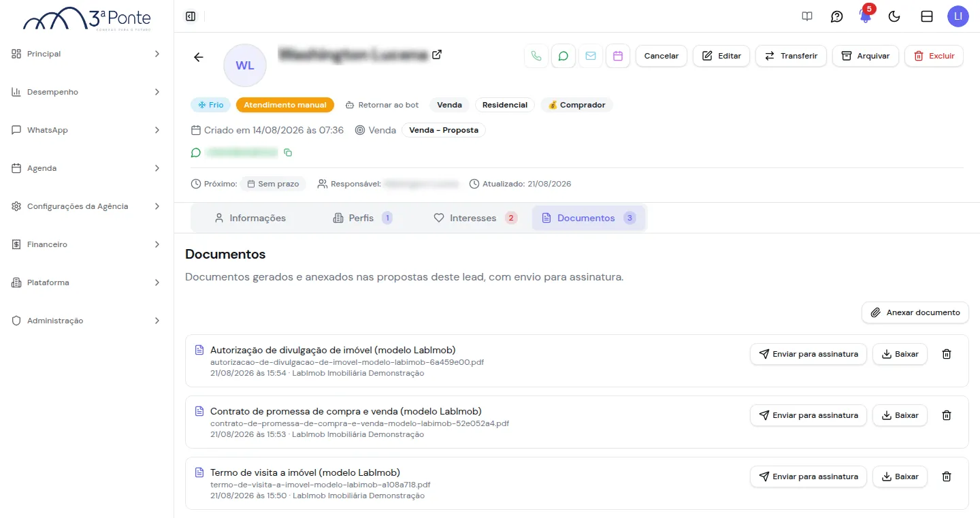
Task: Expand Configurações da Agência menu
Action: click(x=86, y=206)
